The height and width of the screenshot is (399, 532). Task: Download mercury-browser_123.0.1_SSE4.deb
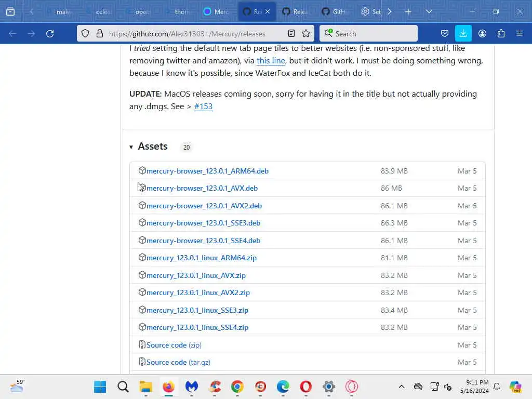(203, 241)
